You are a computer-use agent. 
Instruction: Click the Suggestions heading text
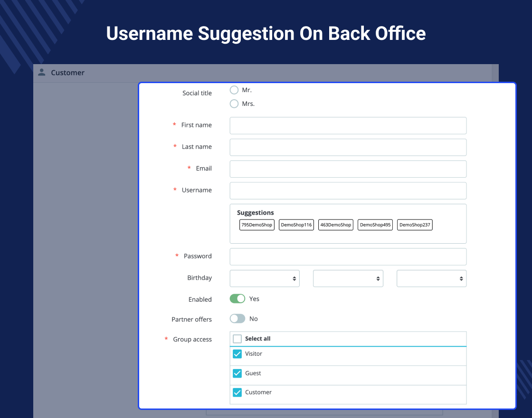pos(255,213)
